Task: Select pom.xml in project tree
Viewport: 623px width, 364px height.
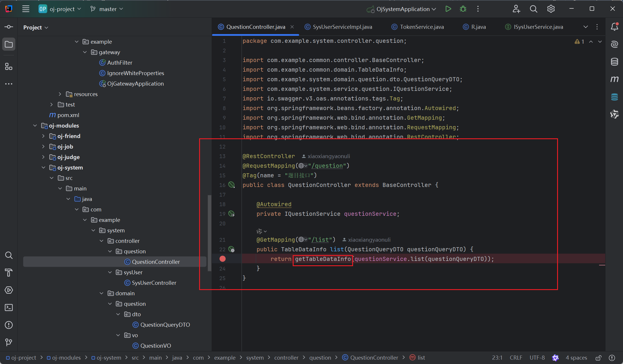Action: coord(64,115)
